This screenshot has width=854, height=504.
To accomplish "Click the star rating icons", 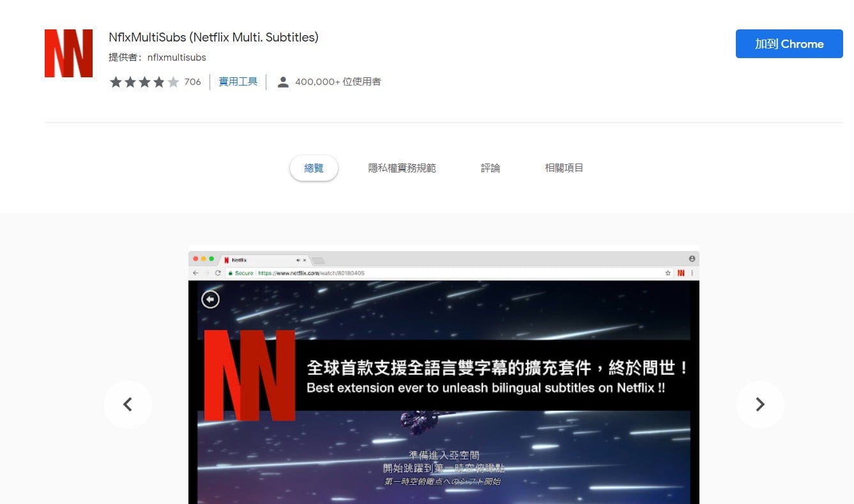I will 144,82.
